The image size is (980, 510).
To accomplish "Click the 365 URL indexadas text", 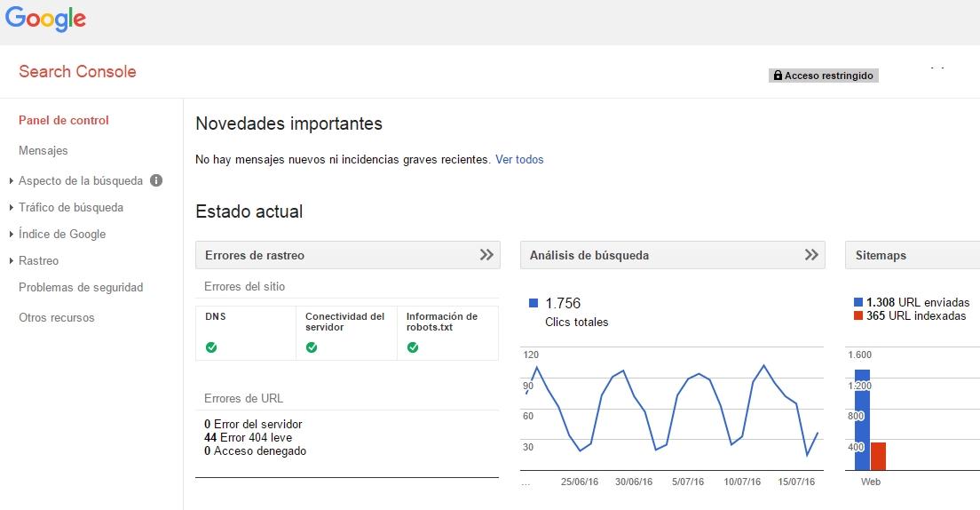I will [916, 316].
